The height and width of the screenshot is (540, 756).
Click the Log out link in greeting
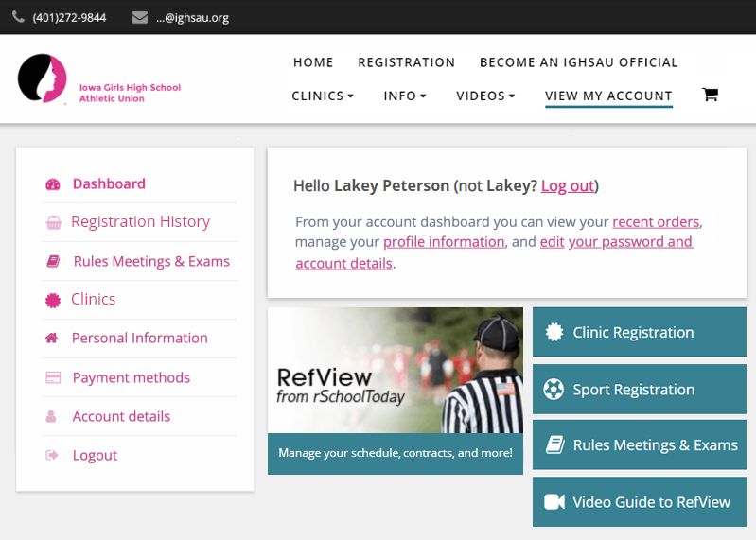568,186
